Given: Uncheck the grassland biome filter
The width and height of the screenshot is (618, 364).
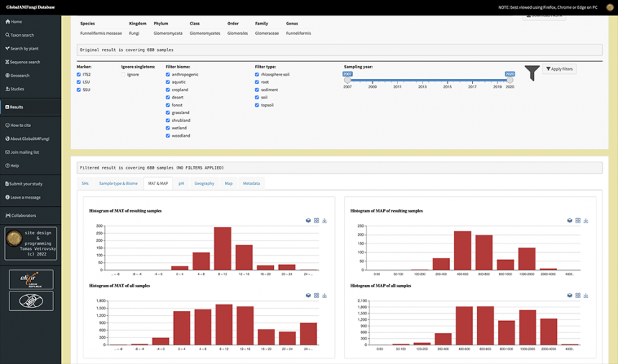Looking at the screenshot, I should pyautogui.click(x=167, y=113).
